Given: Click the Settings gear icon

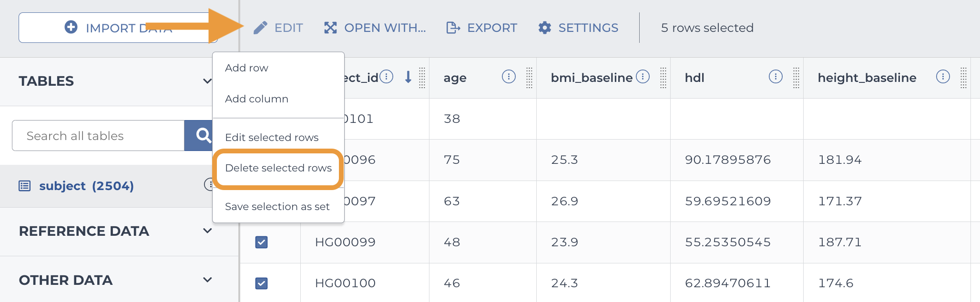Looking at the screenshot, I should 545,28.
